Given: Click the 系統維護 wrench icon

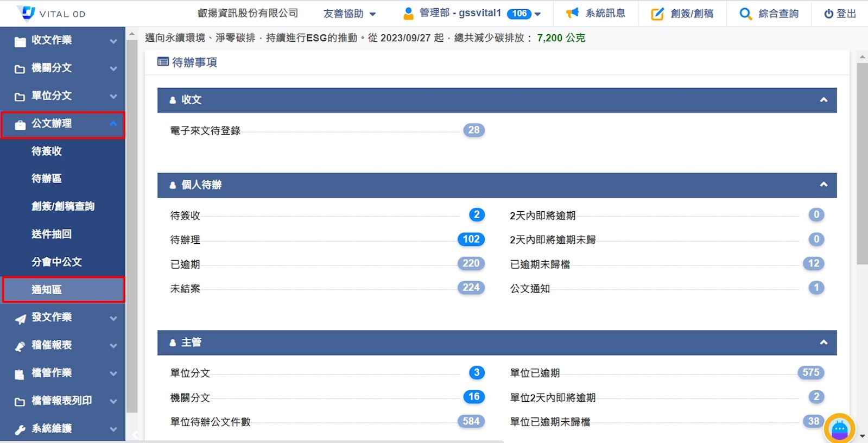Looking at the screenshot, I should coord(20,429).
